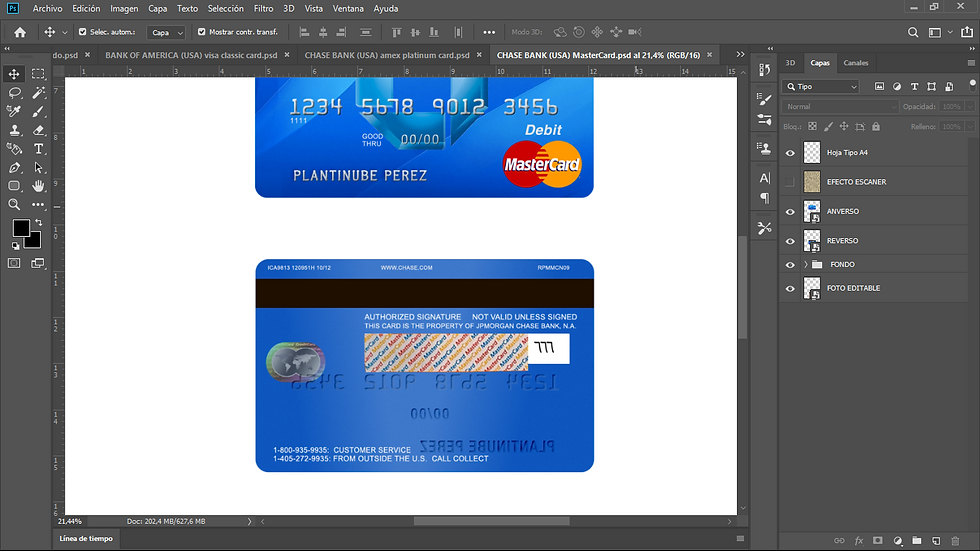Expand the FONDO layer group
This screenshot has width=980, height=551.
click(x=806, y=264)
